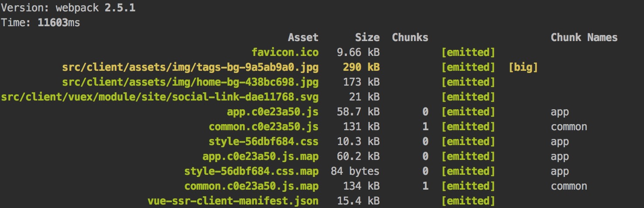Click the common.c0e23a50.js filename
This screenshot has height=208, width=644.
(x=264, y=127)
